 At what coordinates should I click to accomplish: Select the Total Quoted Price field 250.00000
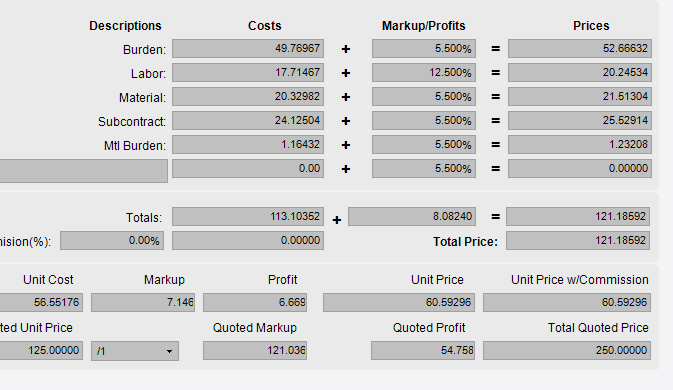567,351
